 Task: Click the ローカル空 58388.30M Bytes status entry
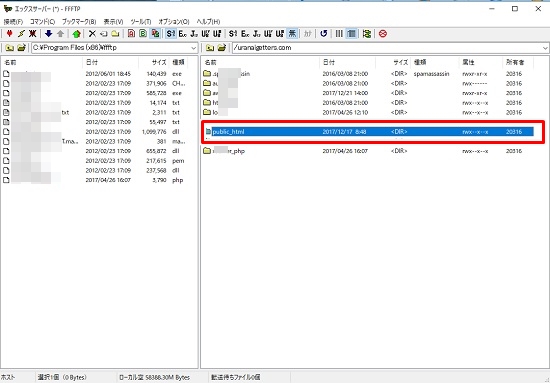(155, 378)
